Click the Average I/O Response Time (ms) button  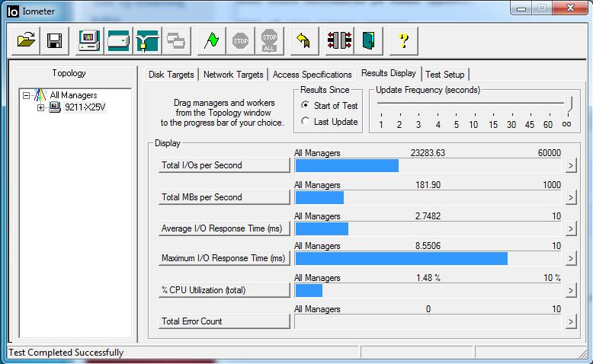pyautogui.click(x=224, y=228)
